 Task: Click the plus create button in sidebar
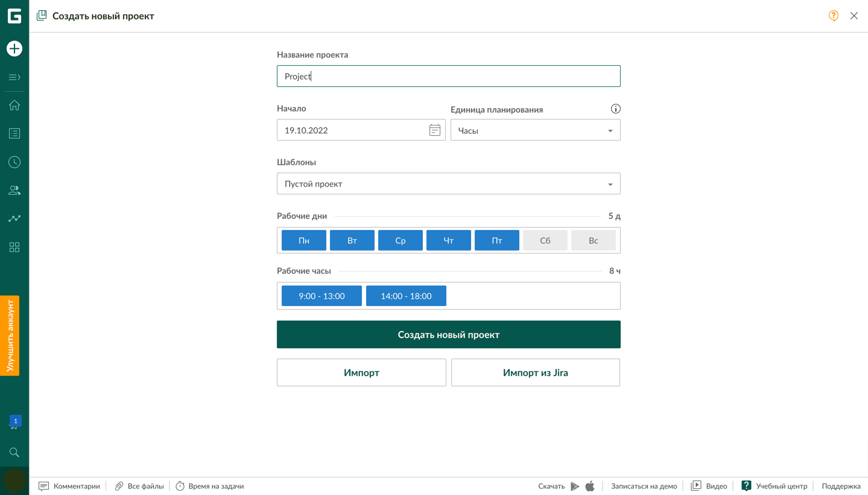click(14, 48)
